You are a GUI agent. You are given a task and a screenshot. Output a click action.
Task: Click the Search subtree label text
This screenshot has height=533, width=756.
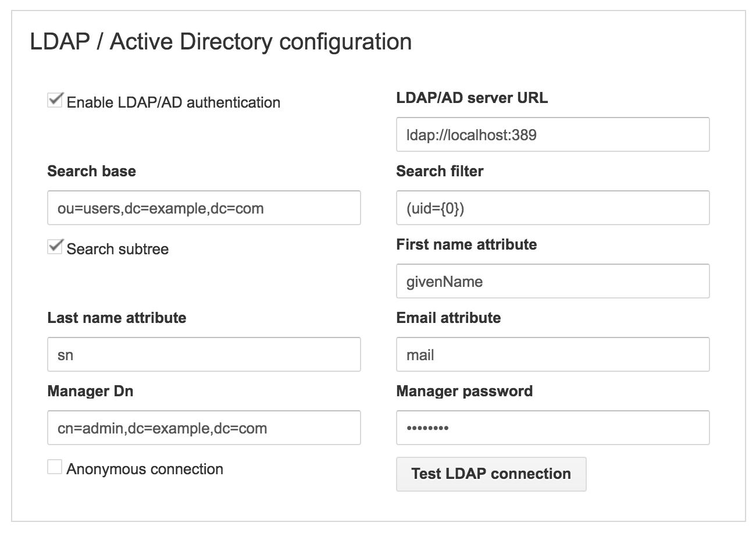click(117, 249)
